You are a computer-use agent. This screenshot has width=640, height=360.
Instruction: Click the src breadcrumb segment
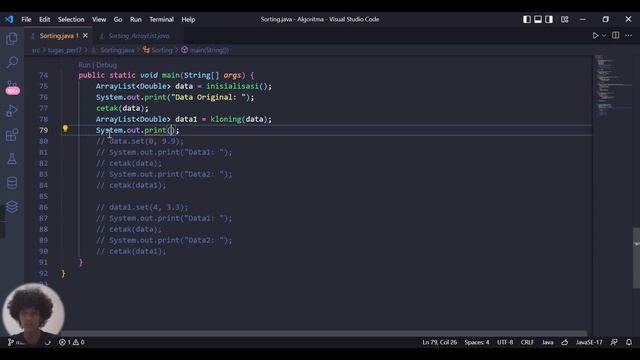coord(36,50)
